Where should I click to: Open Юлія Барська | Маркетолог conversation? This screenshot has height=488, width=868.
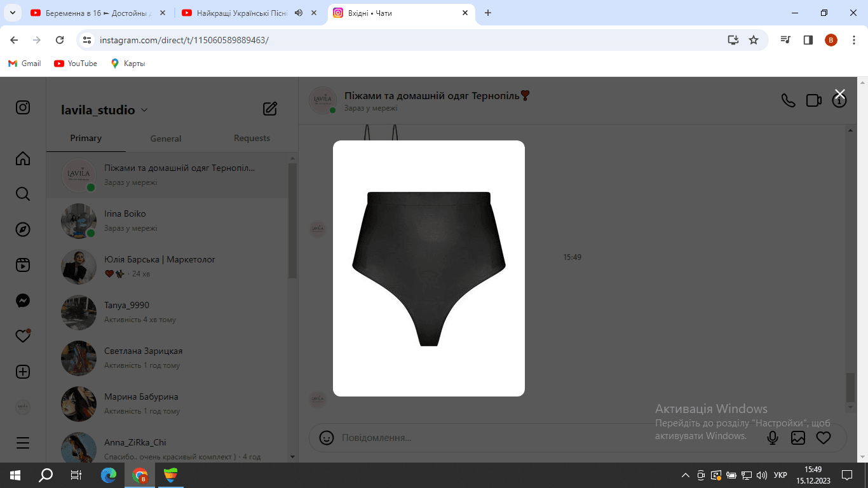click(168, 266)
